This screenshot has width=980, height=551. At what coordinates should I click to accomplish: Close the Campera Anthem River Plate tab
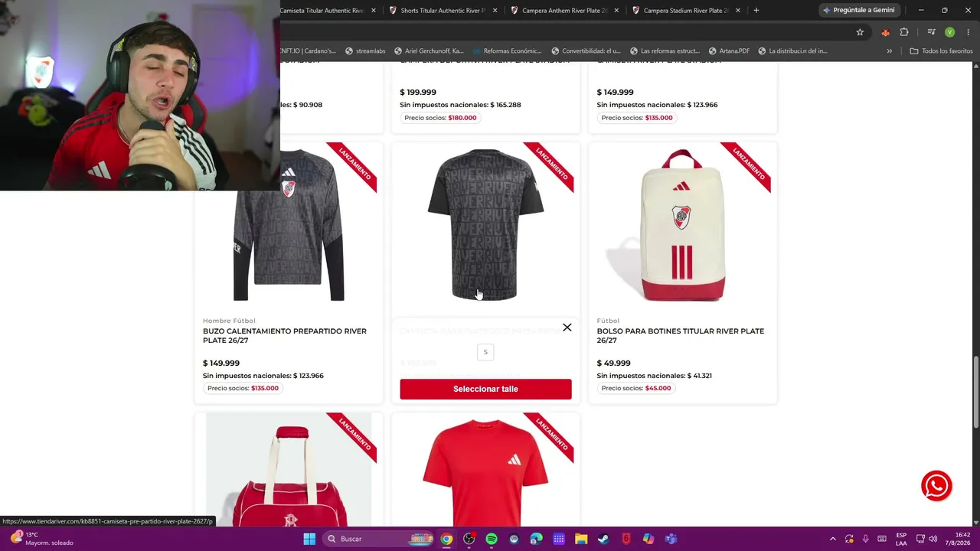click(617, 10)
